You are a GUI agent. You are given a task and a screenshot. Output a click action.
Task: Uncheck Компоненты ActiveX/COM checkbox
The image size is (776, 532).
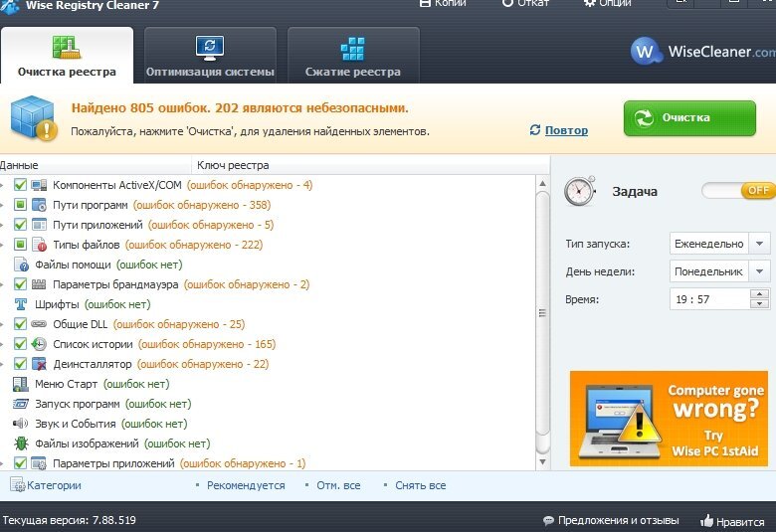20,185
